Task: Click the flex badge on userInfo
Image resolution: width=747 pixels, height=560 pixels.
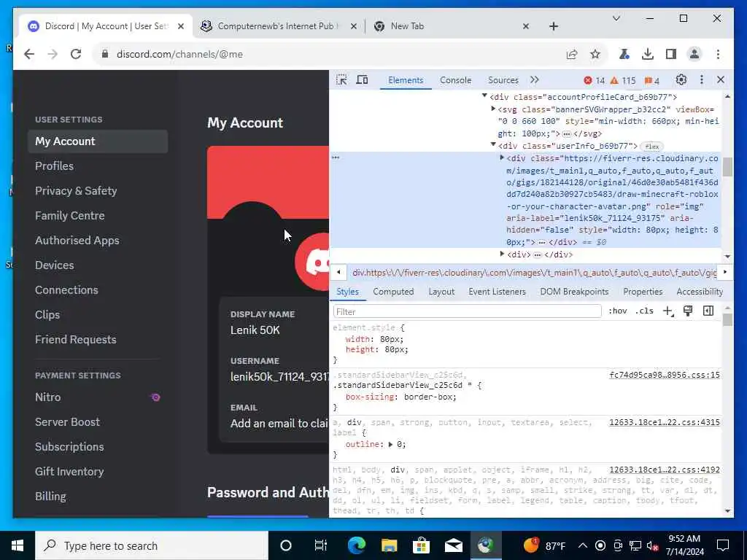Action: (x=651, y=146)
